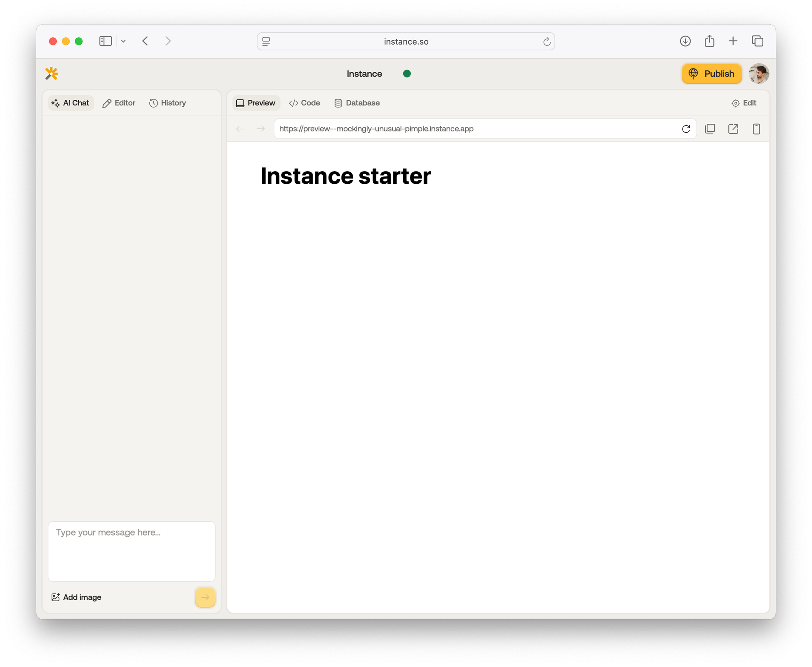This screenshot has width=812, height=667.
Task: Click the Instance logo icon
Action: coord(52,73)
